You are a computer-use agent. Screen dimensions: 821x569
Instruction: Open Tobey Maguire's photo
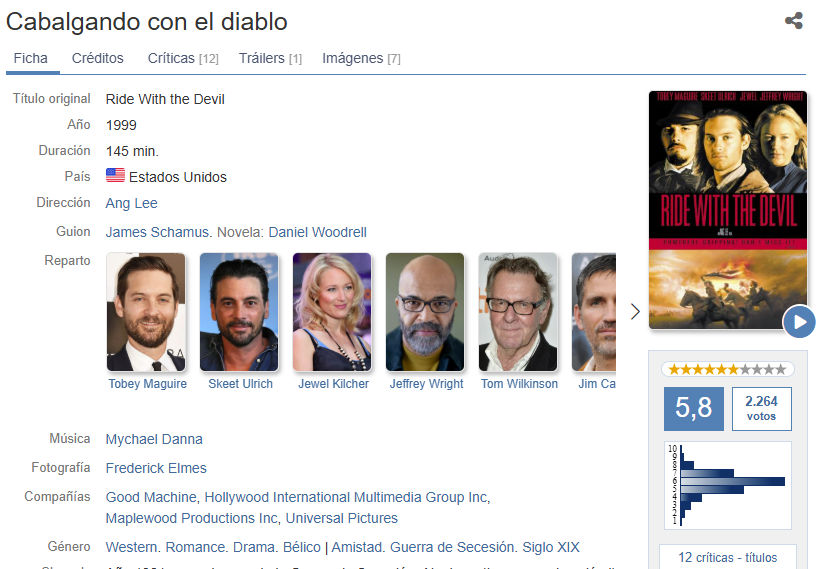146,312
